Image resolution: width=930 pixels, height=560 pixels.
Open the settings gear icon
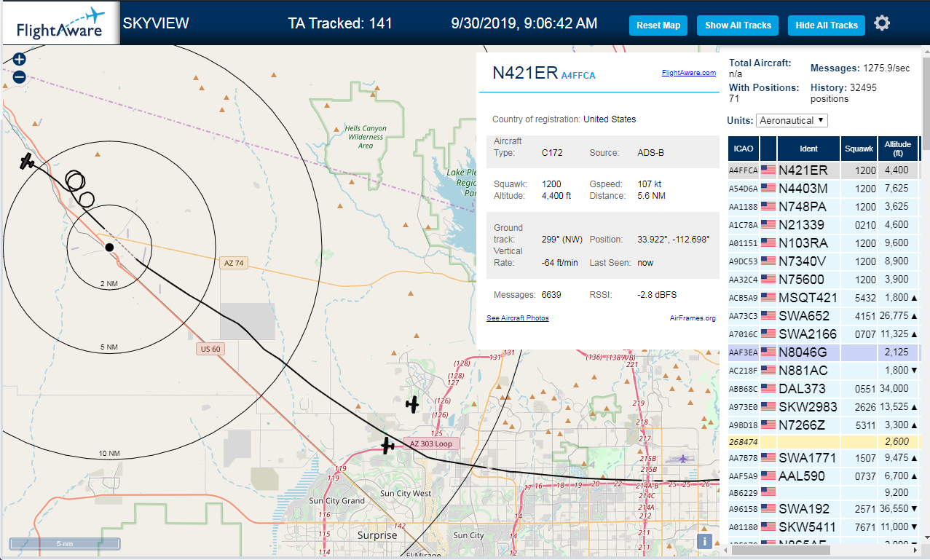(x=882, y=23)
